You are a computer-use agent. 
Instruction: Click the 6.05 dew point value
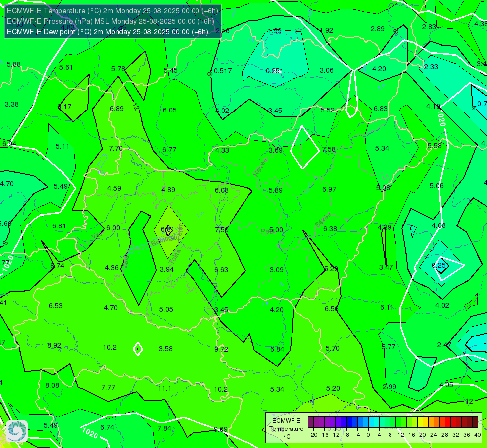click(170, 110)
